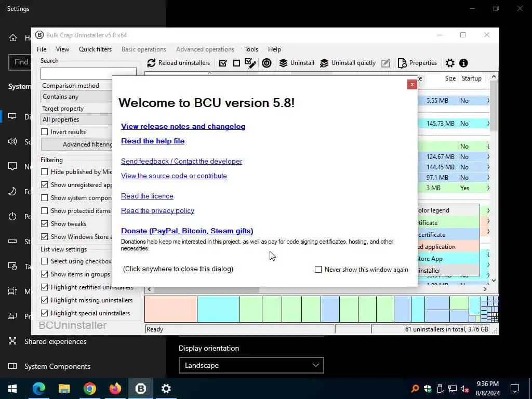Enable Select using checkboxes option
The width and height of the screenshot is (532, 399).
45,261
